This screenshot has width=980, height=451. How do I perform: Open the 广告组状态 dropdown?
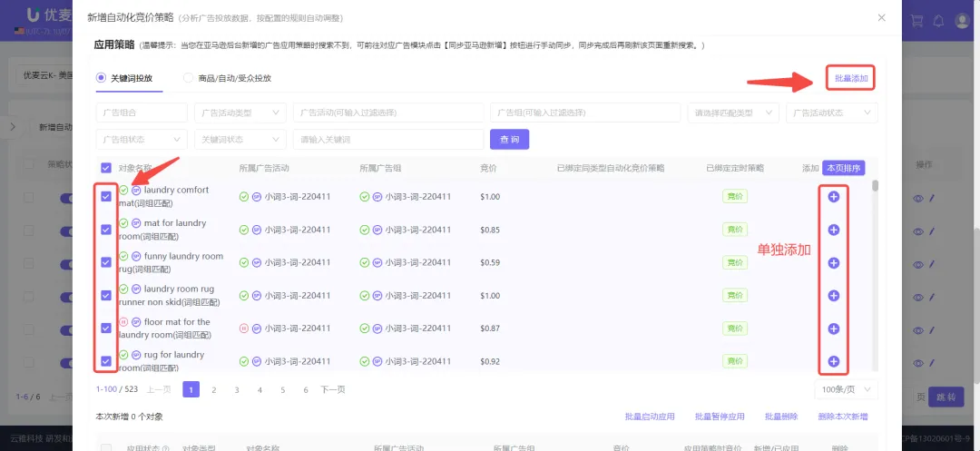click(x=142, y=140)
